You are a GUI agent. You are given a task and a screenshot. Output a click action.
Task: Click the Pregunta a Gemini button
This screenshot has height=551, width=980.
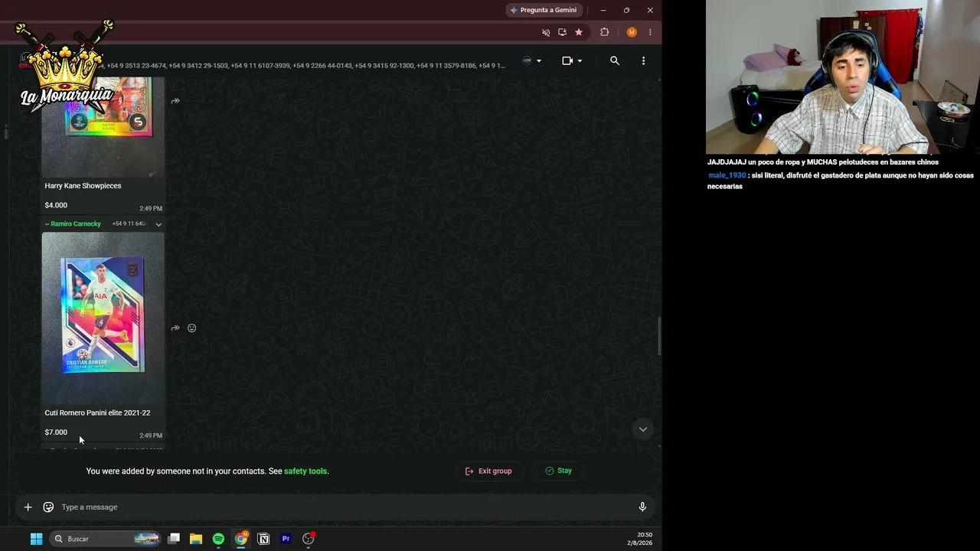544,10
